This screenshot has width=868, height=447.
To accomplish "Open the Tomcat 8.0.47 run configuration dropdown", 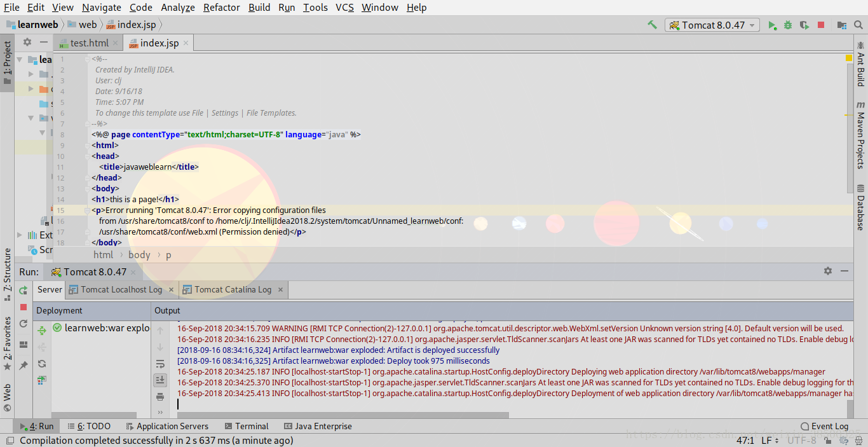I will click(x=712, y=25).
